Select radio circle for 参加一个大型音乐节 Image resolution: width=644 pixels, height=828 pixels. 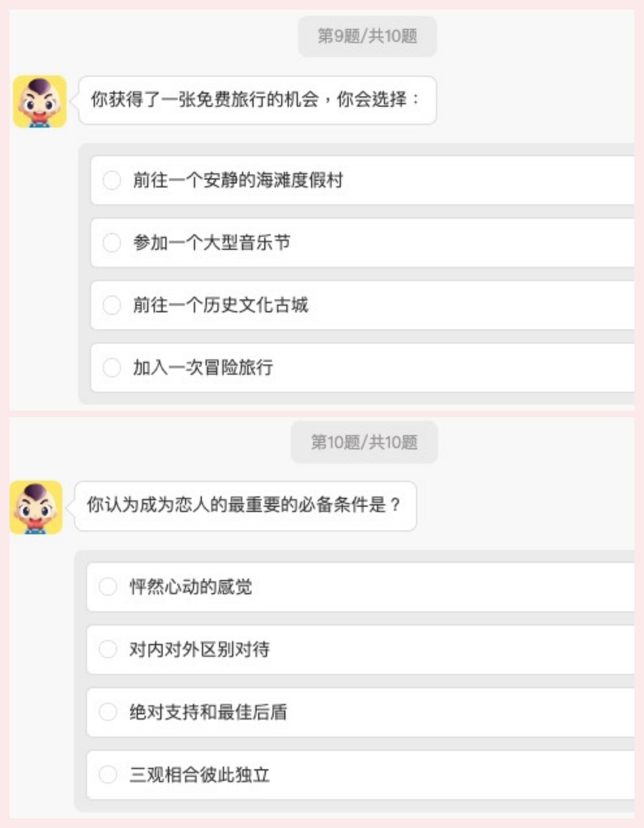click(112, 243)
